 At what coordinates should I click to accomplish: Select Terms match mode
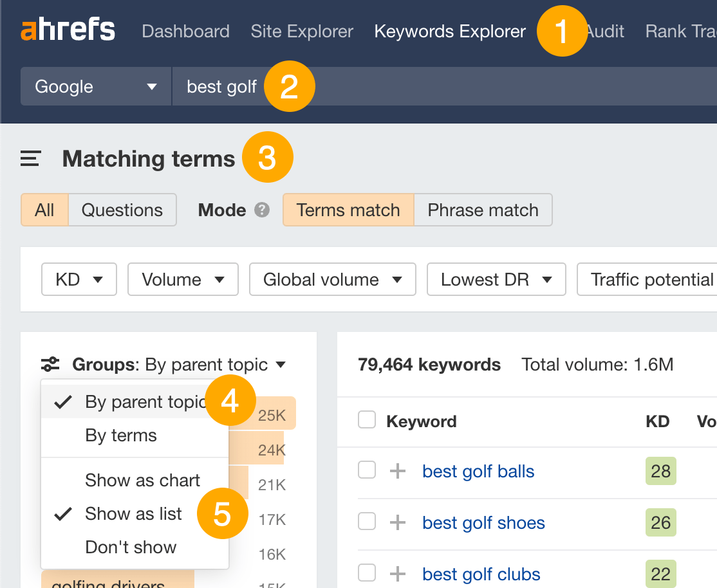click(x=348, y=210)
